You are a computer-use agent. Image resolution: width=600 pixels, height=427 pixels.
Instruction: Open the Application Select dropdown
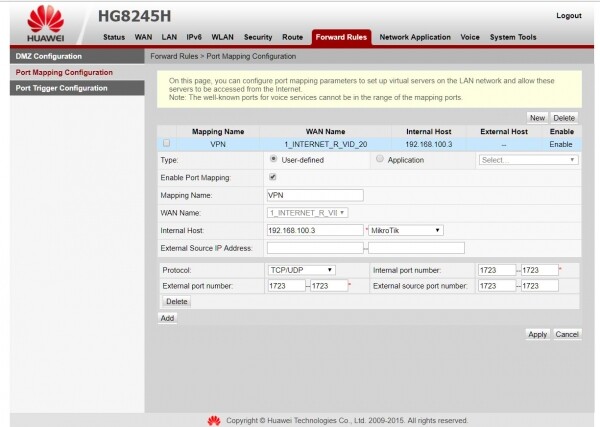tap(528, 159)
